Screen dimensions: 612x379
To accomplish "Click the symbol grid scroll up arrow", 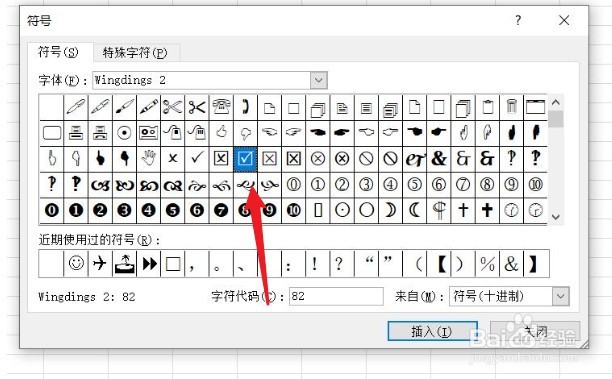I will 556,102.
